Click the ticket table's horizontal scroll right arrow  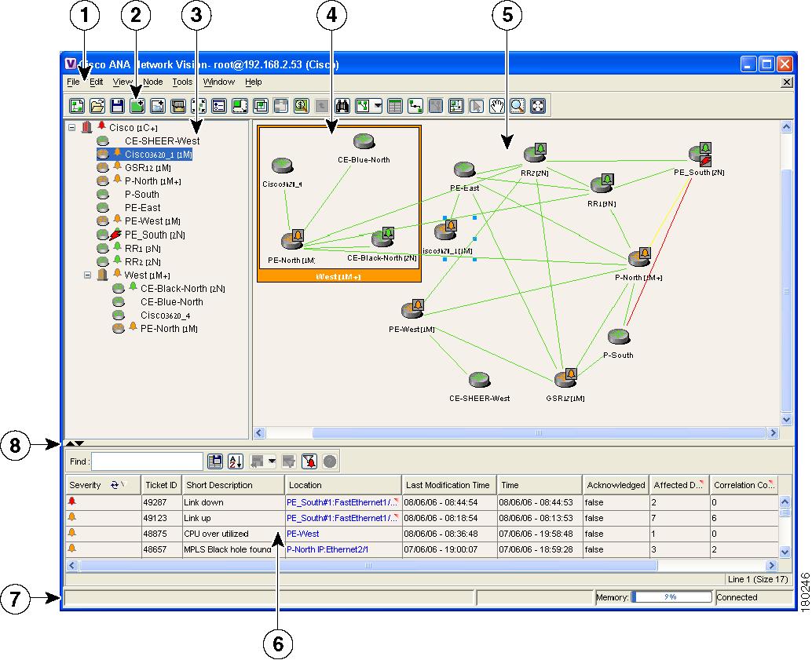point(772,565)
